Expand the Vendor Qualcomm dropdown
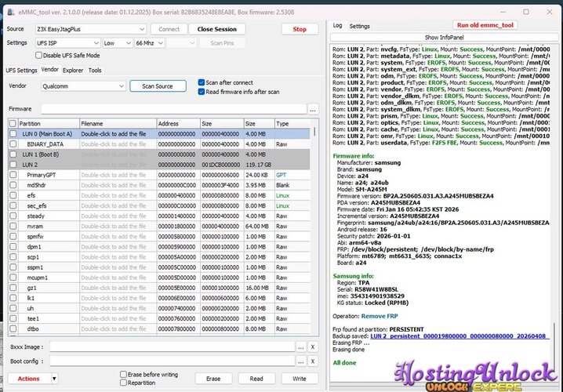Image resolution: width=563 pixels, height=392 pixels. (x=121, y=85)
